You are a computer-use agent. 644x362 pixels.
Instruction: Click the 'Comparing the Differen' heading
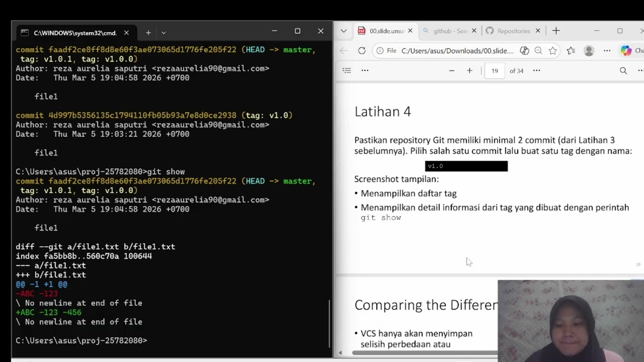(x=426, y=305)
